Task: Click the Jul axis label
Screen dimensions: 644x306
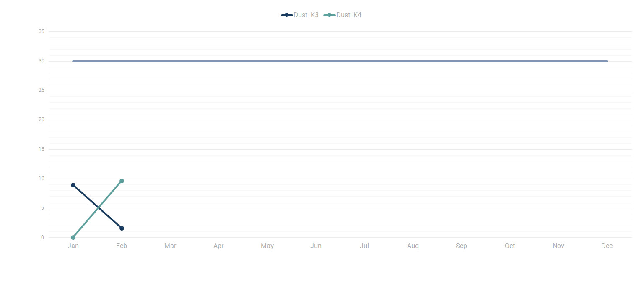Action: point(364,246)
